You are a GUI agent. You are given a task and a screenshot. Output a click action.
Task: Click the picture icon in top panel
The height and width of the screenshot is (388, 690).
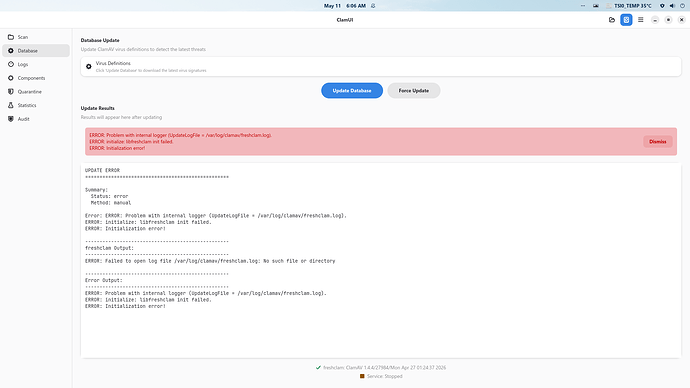click(596, 6)
